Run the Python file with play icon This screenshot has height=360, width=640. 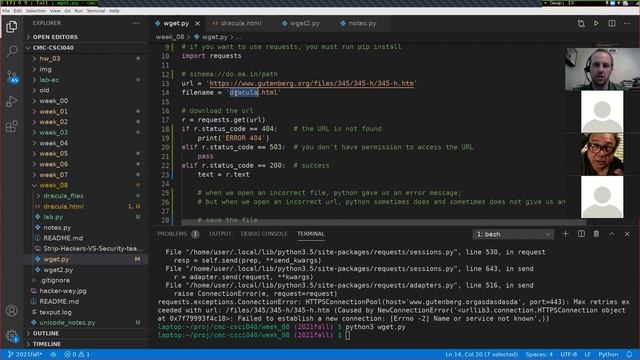[596, 23]
